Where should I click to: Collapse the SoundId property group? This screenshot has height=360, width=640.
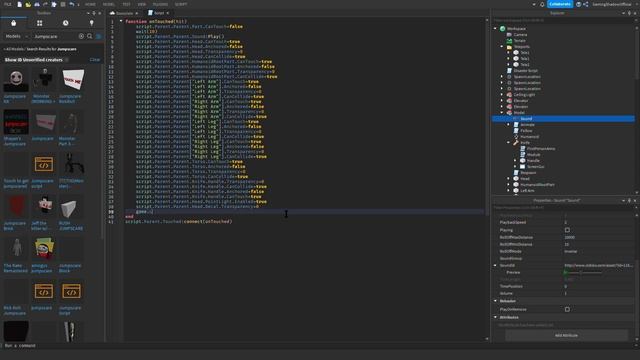496,265
